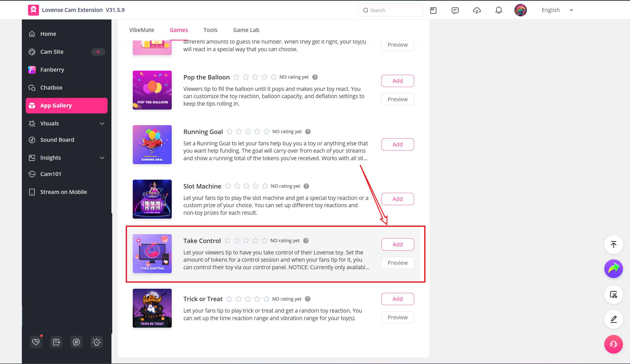Click the help icon next to Running Goal rating
Viewport: 630px width, 364px height.
308,132
